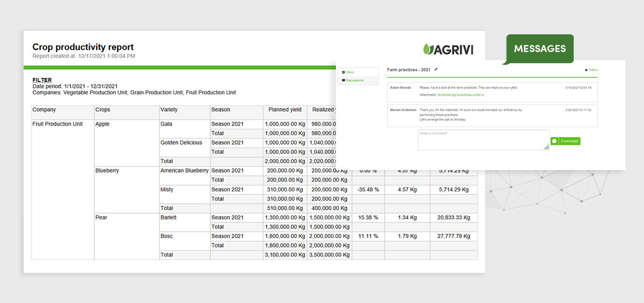644x303 pixels.
Task: Click the Planned yield column header
Action: coord(285,109)
